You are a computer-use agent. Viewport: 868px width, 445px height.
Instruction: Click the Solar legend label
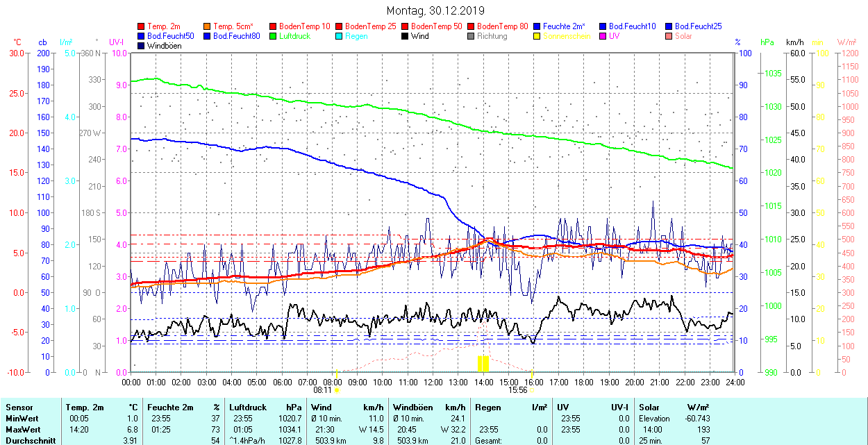tap(683, 36)
